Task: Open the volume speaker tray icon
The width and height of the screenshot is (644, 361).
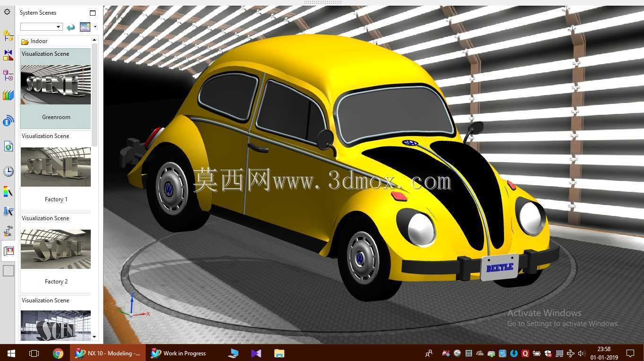Action: [582, 353]
